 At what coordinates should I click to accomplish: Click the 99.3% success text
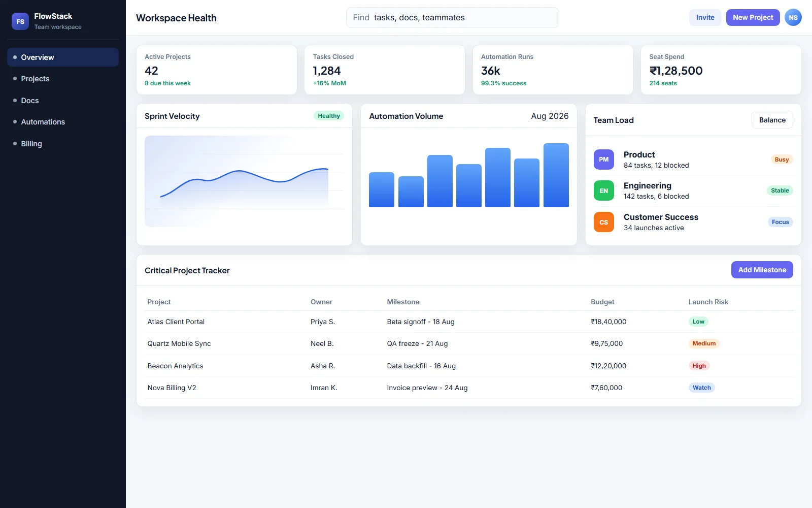coord(503,83)
